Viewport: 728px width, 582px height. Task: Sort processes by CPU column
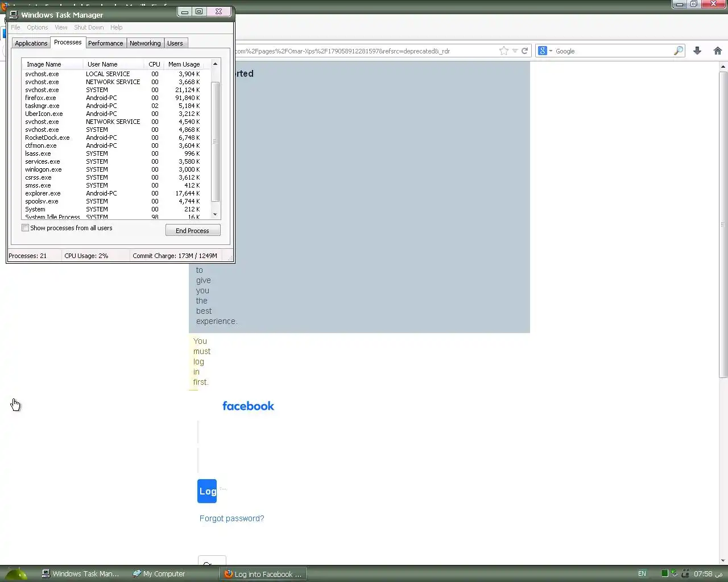pyautogui.click(x=154, y=64)
